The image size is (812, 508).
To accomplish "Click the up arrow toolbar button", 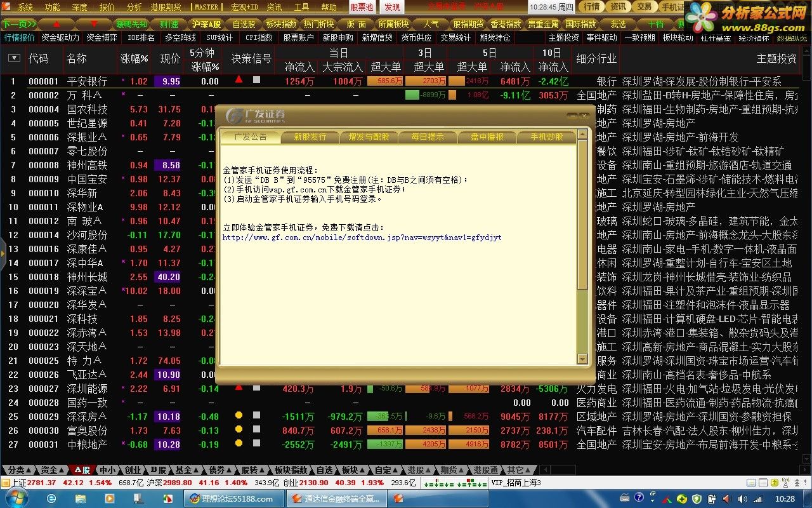I will pos(58,23).
